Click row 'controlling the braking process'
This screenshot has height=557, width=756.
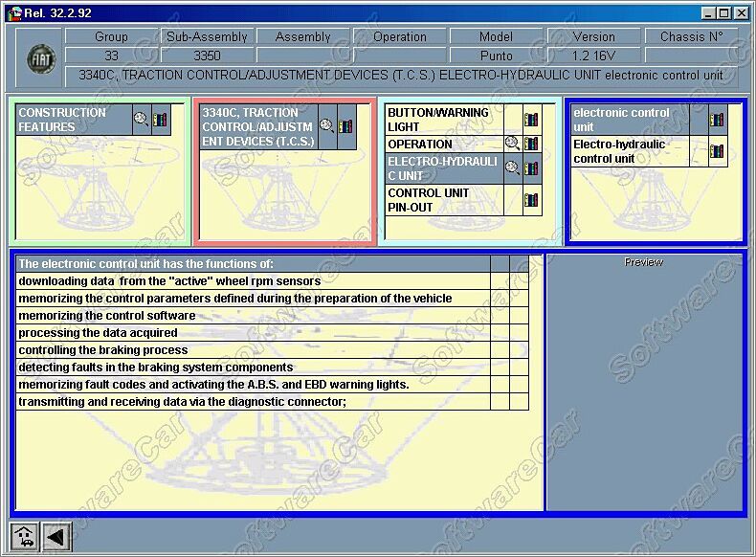253,350
